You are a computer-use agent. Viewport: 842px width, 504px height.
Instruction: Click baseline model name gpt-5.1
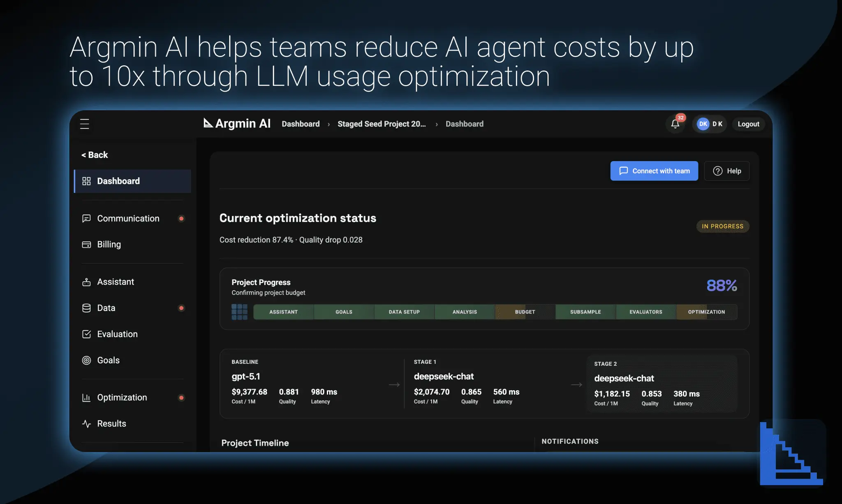click(x=246, y=376)
